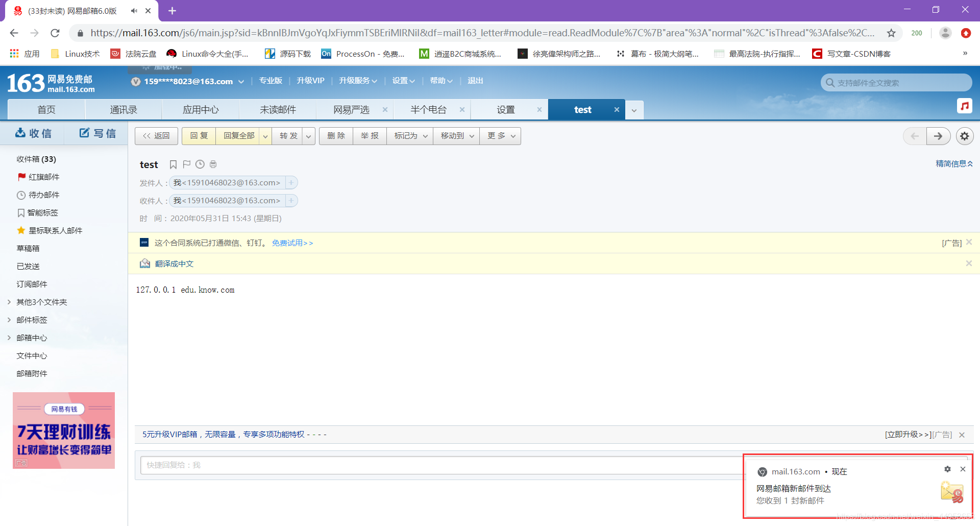Click the full-text mail search field

click(896, 83)
